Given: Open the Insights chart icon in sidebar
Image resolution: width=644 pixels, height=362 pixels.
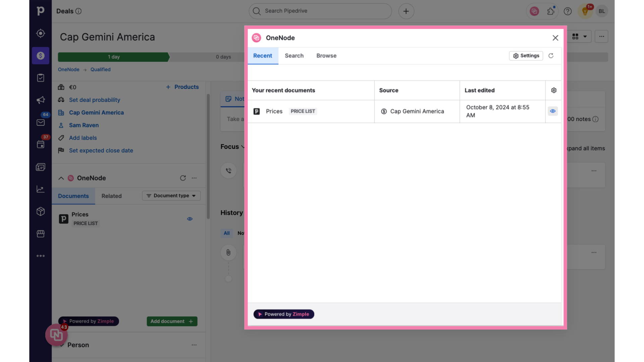Looking at the screenshot, I should point(41,189).
